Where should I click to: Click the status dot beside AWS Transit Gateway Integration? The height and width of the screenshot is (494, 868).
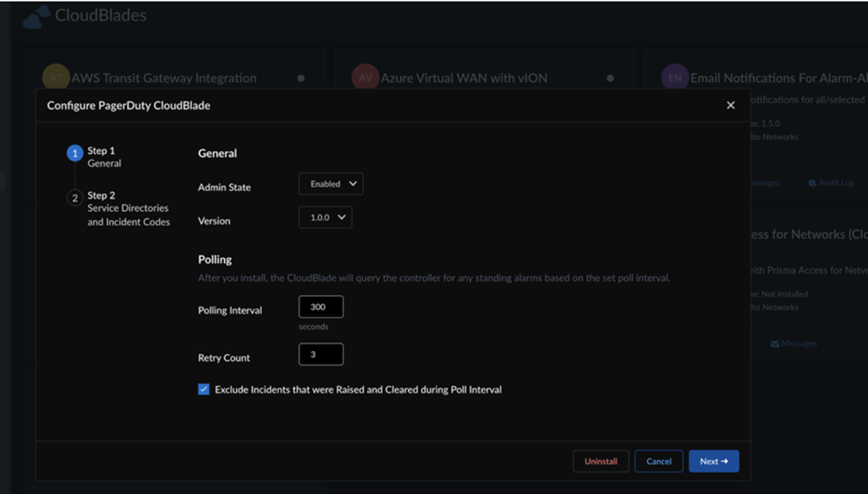coord(301,78)
